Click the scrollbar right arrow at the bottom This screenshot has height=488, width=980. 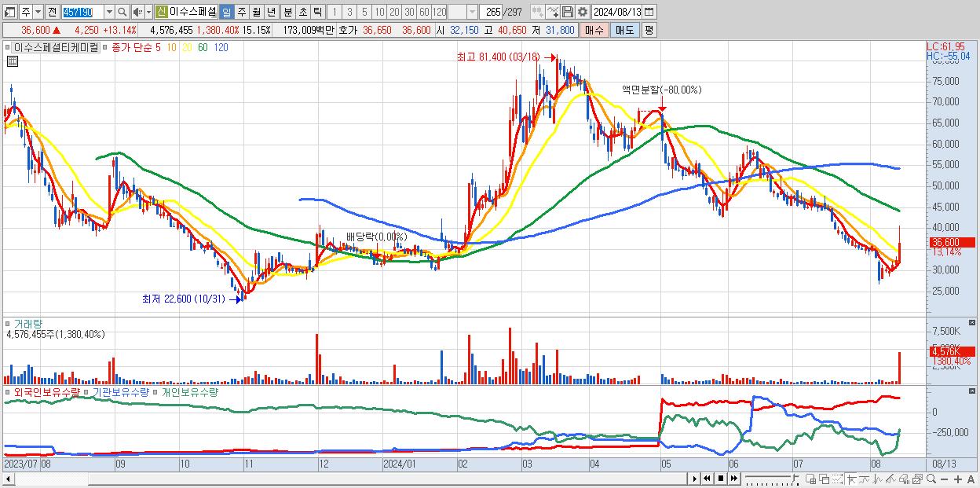point(693,479)
